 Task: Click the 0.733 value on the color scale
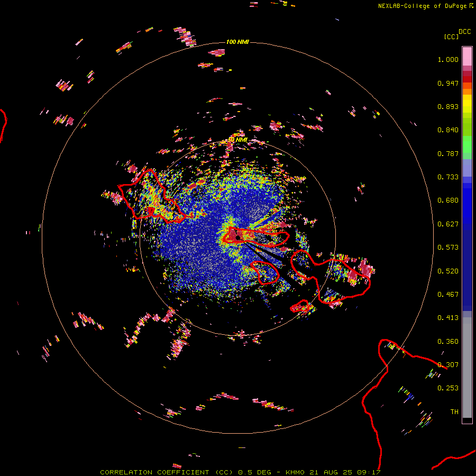[448, 177]
